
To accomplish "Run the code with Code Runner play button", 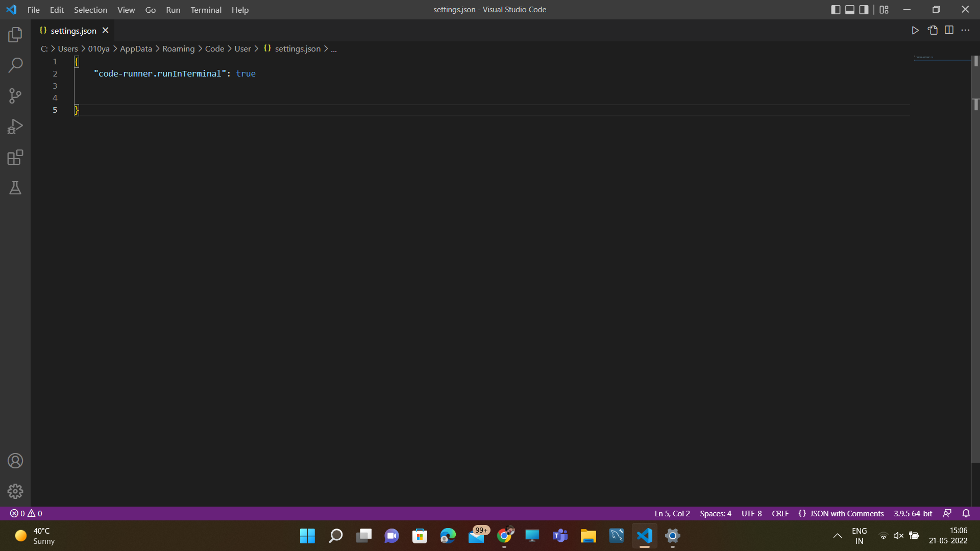I will click(915, 30).
